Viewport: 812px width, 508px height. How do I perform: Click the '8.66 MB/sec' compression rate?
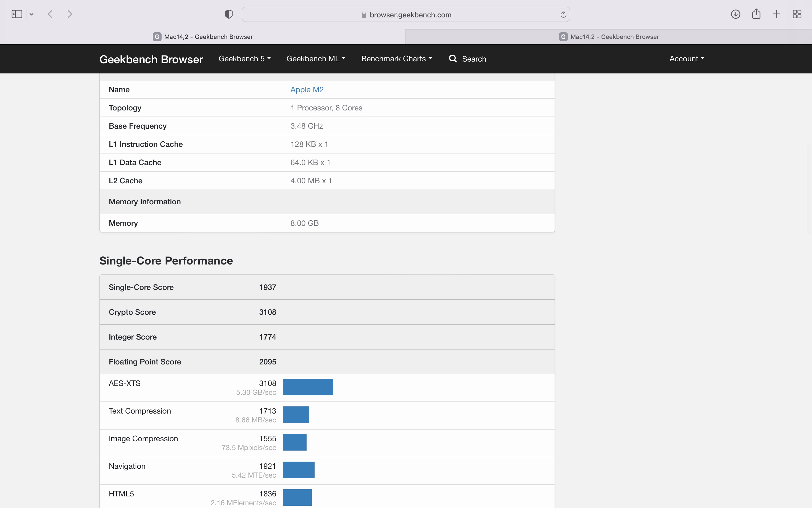click(x=256, y=420)
